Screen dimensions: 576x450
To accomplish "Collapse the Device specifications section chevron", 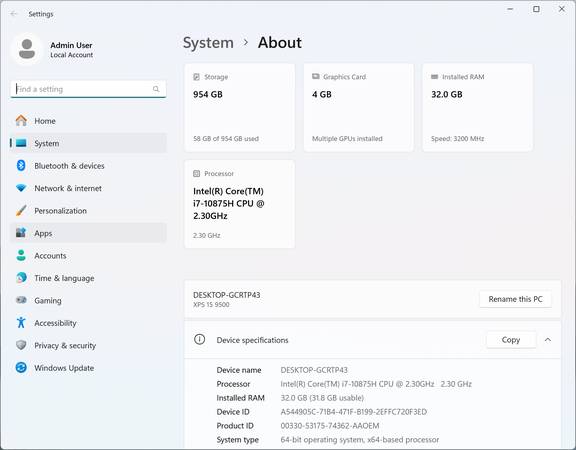I will coord(548,340).
